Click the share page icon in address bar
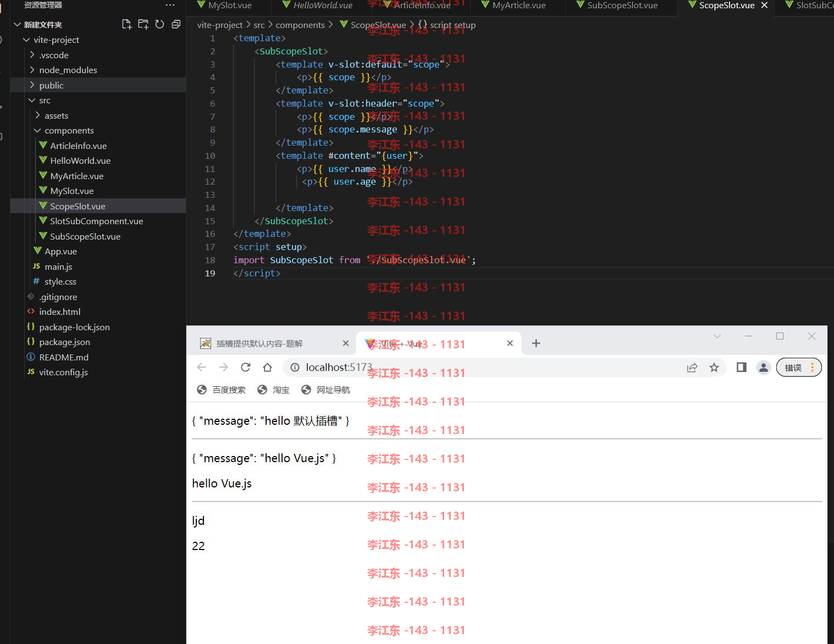The height and width of the screenshot is (644, 834). point(692,368)
